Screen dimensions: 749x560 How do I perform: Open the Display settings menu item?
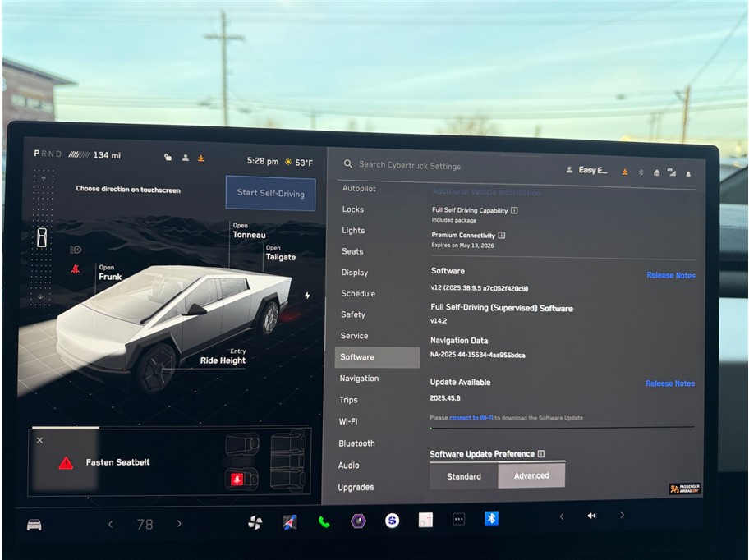(355, 273)
